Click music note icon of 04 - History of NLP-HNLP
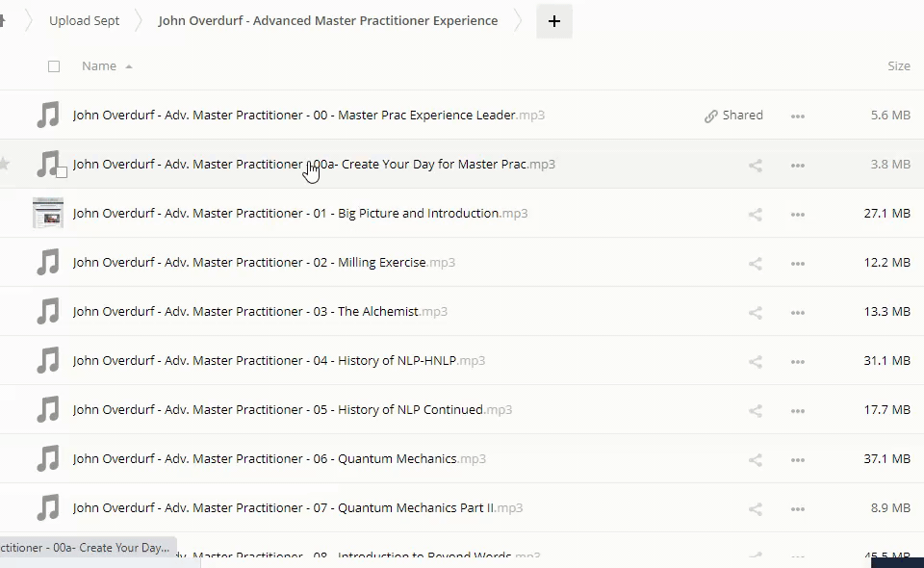 click(x=47, y=361)
